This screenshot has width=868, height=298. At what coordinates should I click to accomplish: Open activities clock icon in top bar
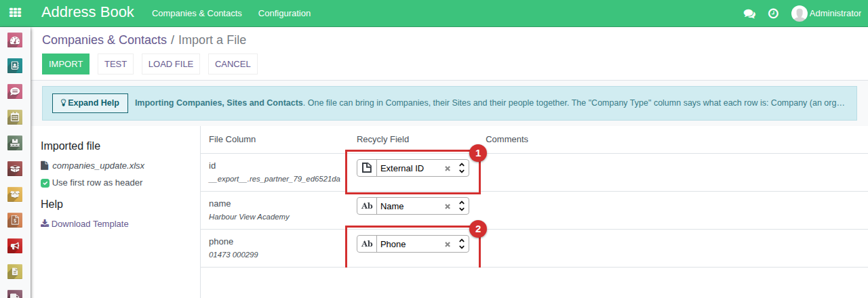tap(773, 14)
